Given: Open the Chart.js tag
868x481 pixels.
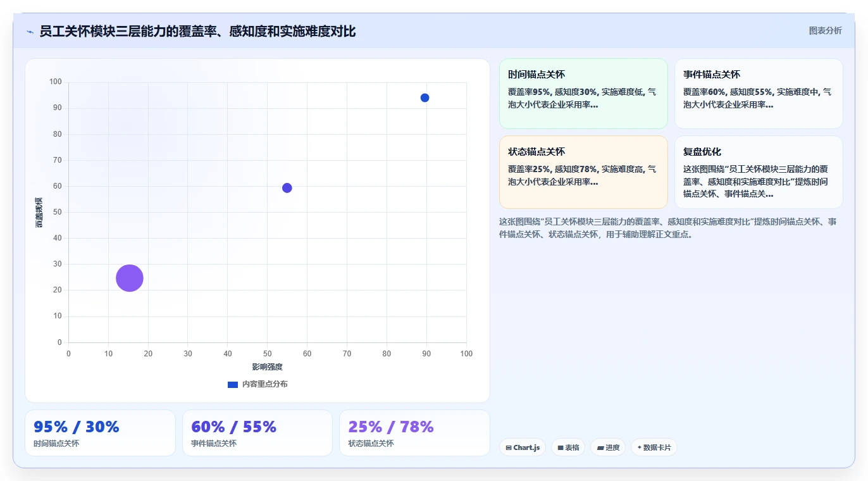Looking at the screenshot, I should (x=523, y=447).
